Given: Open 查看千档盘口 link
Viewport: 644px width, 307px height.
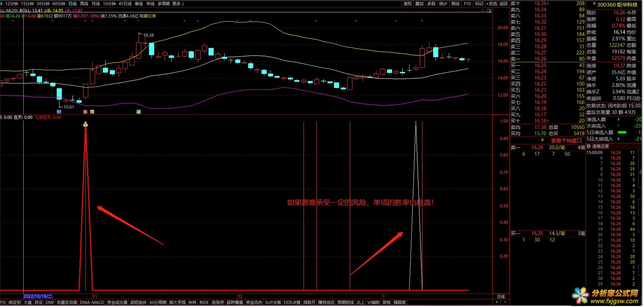Looking at the screenshot, I should pos(566,140).
